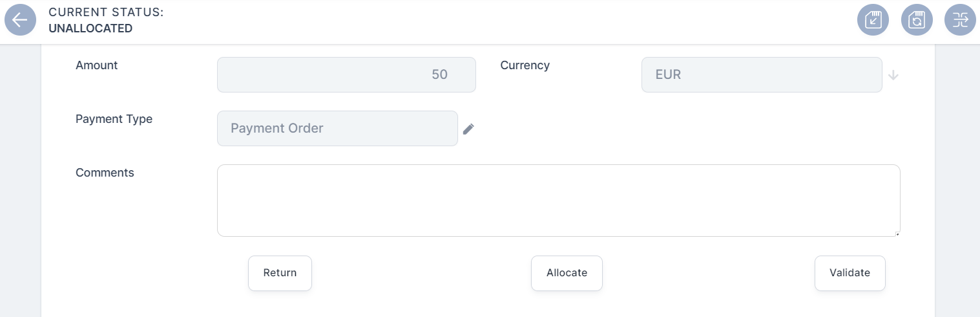Click the Comments label
Image resolution: width=980 pixels, height=317 pixels.
[x=105, y=173]
